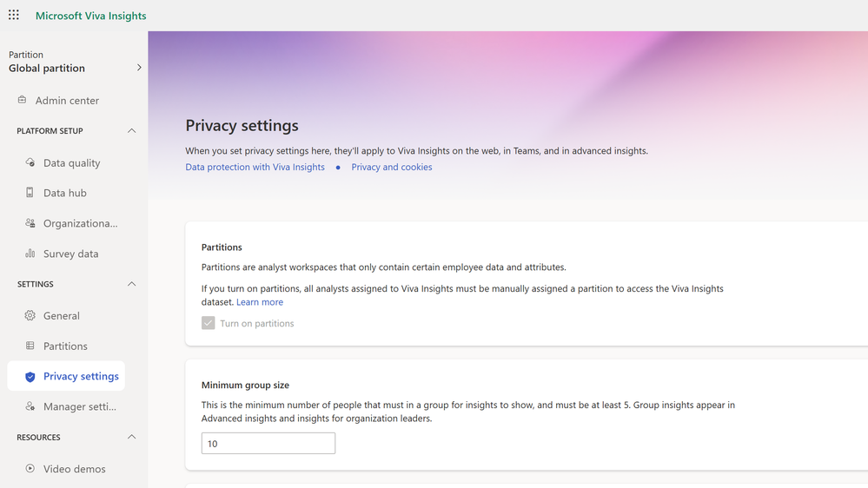Click the SETTINGS section label
Viewport: 868px width, 488px height.
[x=36, y=285]
